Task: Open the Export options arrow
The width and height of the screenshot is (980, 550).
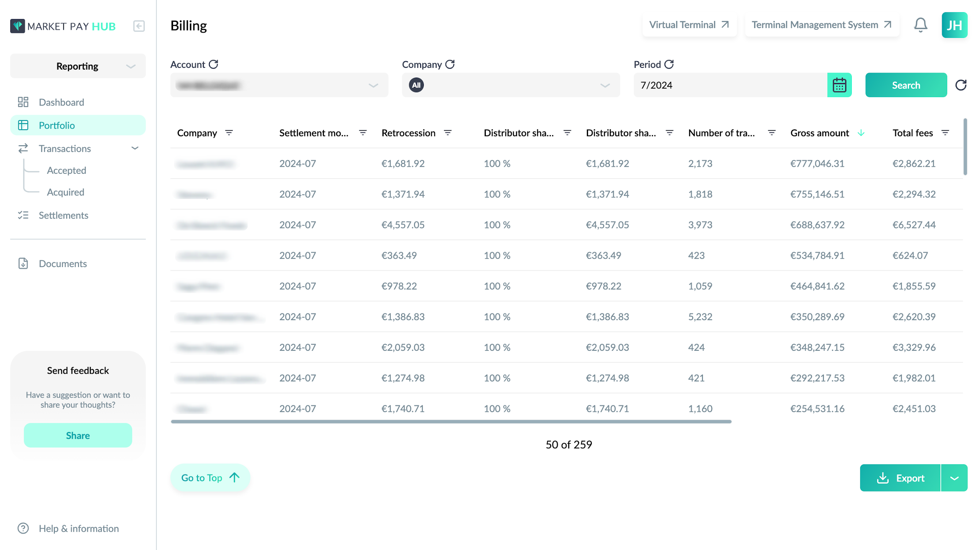Action: coord(954,478)
